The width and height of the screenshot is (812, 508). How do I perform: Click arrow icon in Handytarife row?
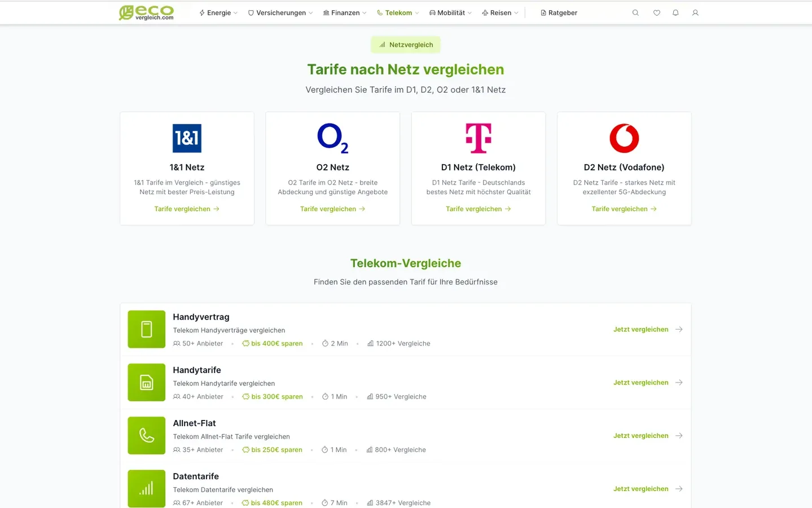(679, 383)
